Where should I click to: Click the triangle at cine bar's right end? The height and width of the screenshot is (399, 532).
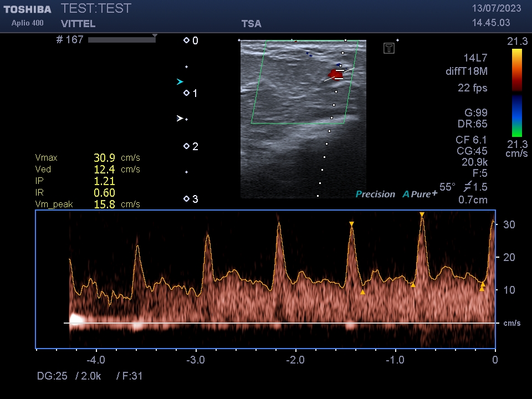click(x=155, y=36)
